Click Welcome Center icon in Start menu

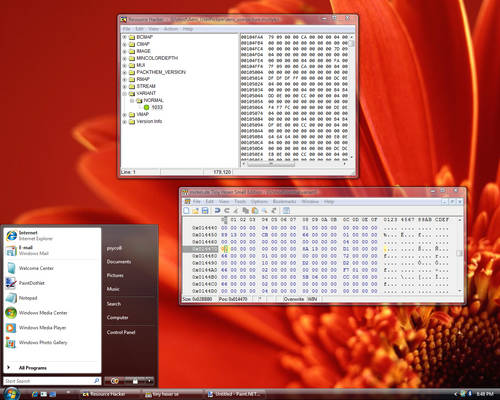(x=11, y=268)
